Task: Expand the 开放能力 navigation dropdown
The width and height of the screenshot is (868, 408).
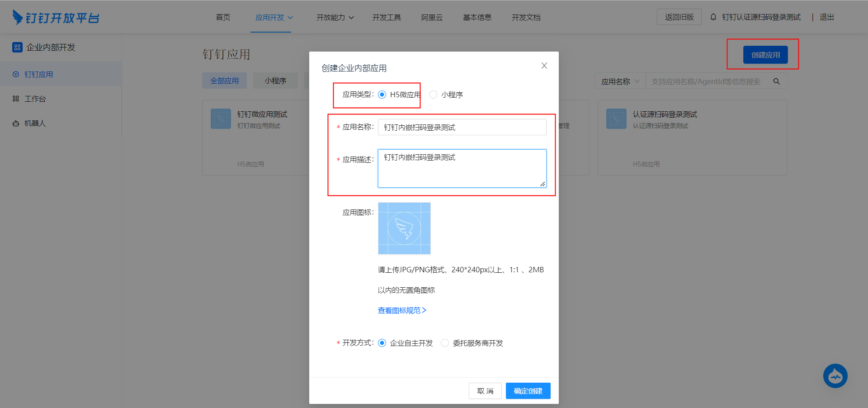Action: click(335, 18)
